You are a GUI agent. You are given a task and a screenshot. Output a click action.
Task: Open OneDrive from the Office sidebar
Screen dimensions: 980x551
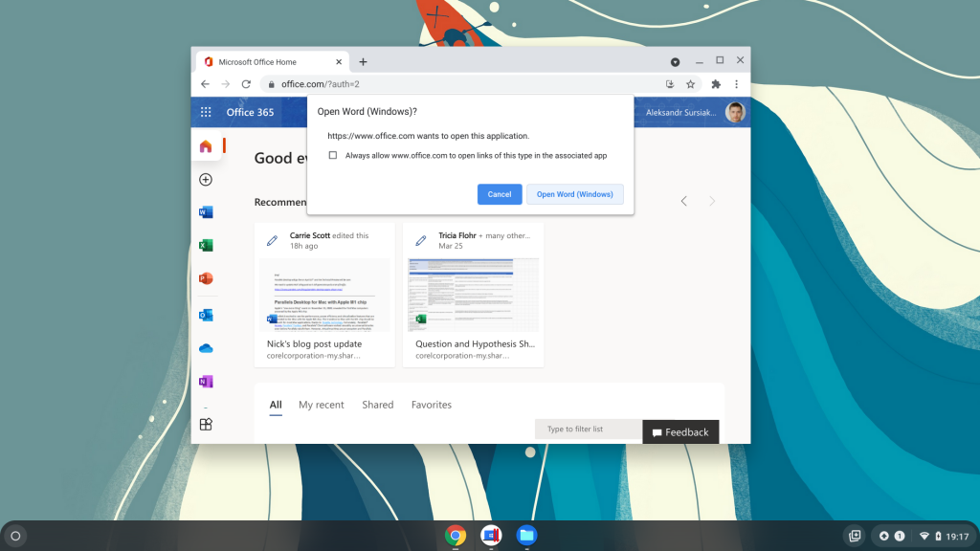(206, 348)
